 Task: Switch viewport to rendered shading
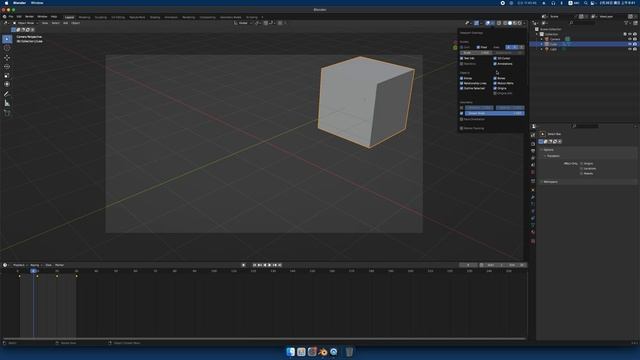pos(520,23)
